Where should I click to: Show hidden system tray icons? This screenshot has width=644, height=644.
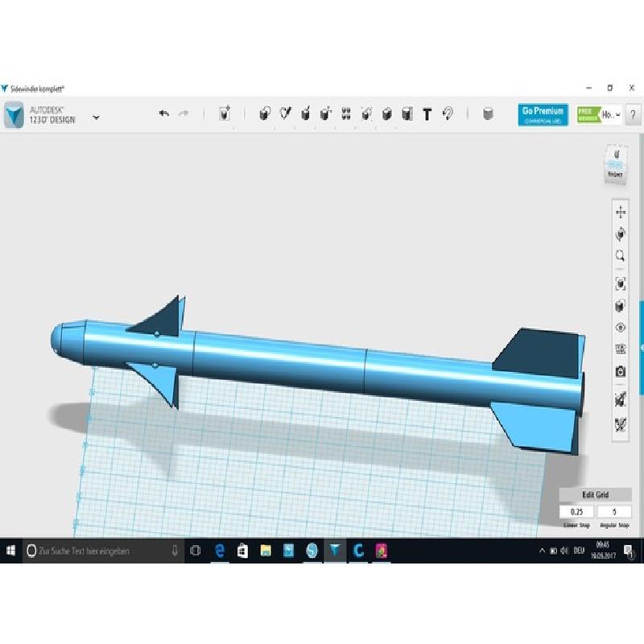coord(542,551)
